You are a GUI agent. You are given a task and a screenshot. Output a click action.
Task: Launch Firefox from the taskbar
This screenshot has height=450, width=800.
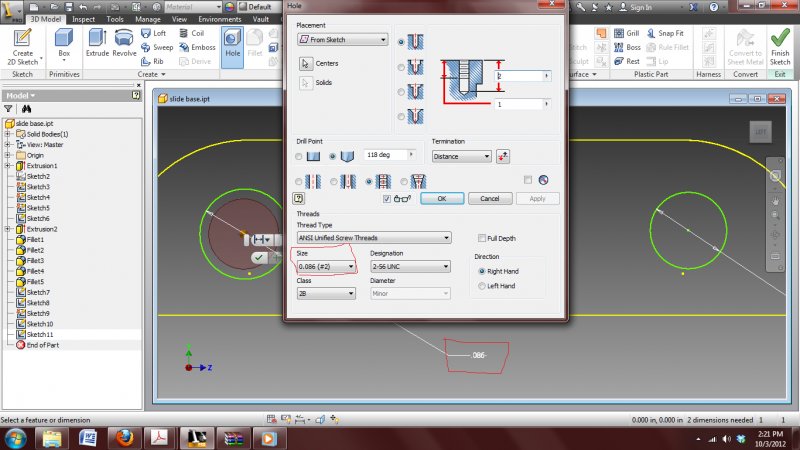tap(122, 438)
